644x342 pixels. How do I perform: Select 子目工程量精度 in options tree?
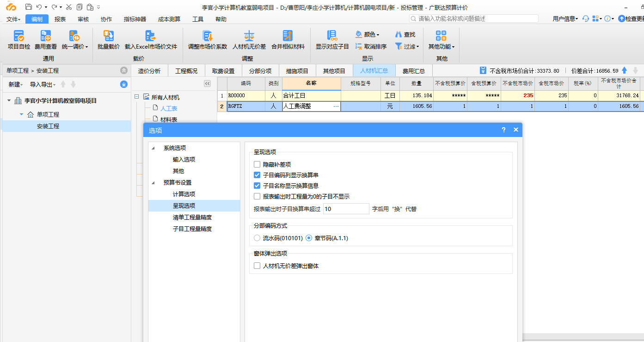coord(192,229)
